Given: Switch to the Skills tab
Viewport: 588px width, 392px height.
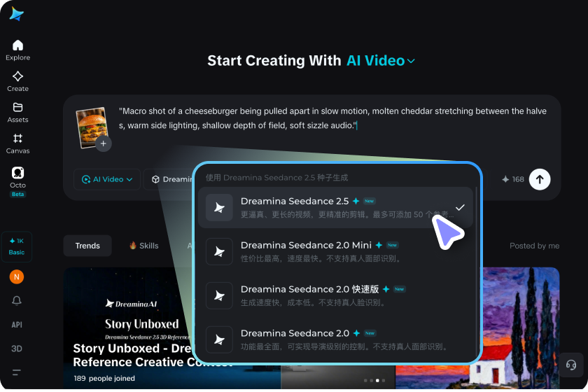Looking at the screenshot, I should pos(144,246).
